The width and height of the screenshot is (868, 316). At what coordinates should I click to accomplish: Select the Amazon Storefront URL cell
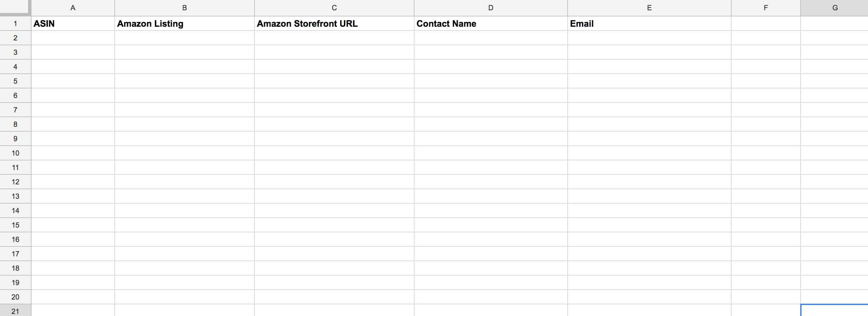click(x=334, y=24)
